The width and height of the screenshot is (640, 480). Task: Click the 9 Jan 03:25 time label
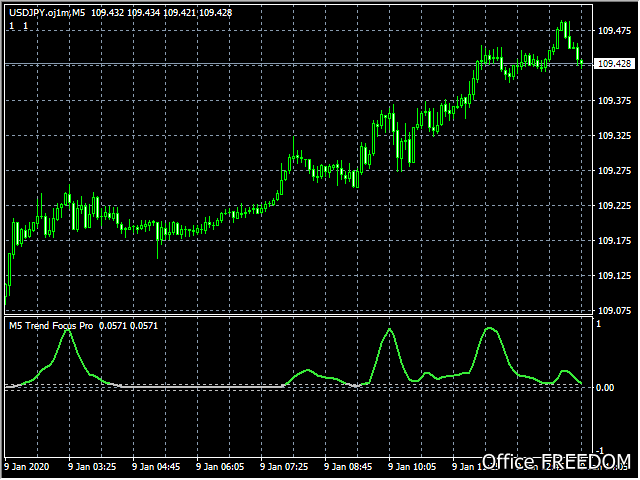tap(92, 467)
